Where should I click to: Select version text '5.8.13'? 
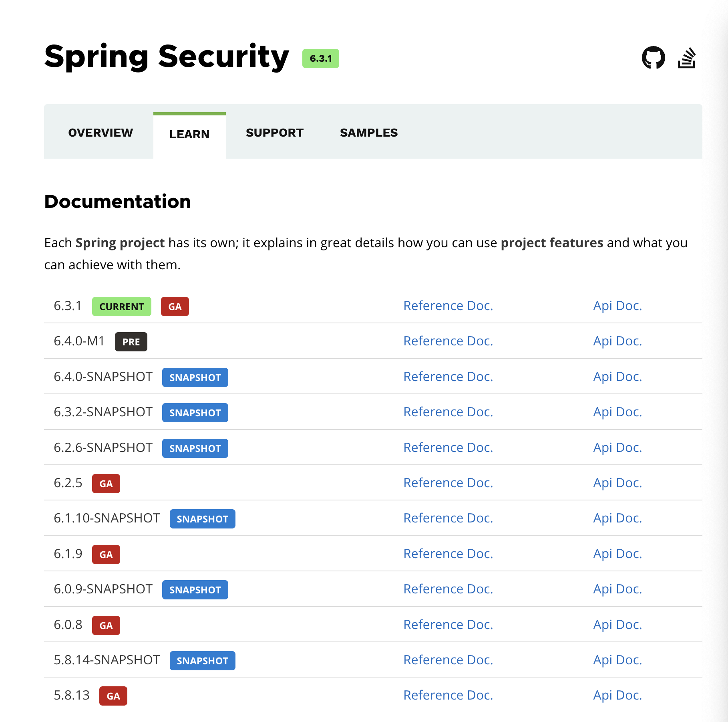(72, 695)
